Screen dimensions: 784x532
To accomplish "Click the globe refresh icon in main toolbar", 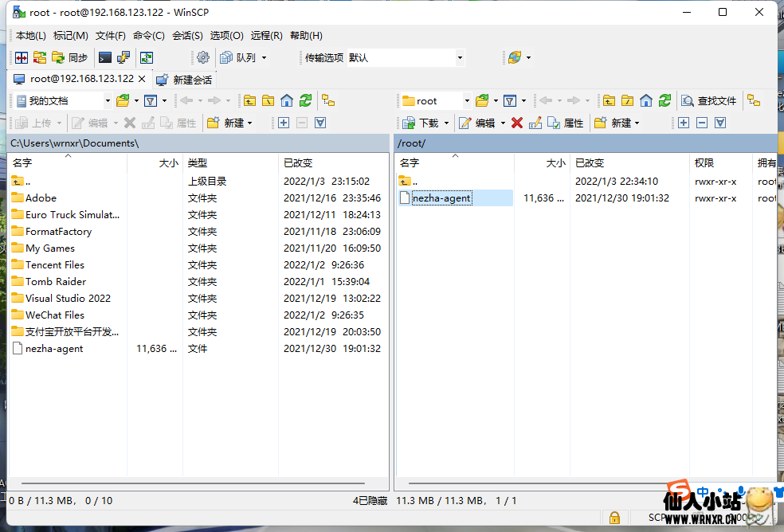I will point(515,58).
